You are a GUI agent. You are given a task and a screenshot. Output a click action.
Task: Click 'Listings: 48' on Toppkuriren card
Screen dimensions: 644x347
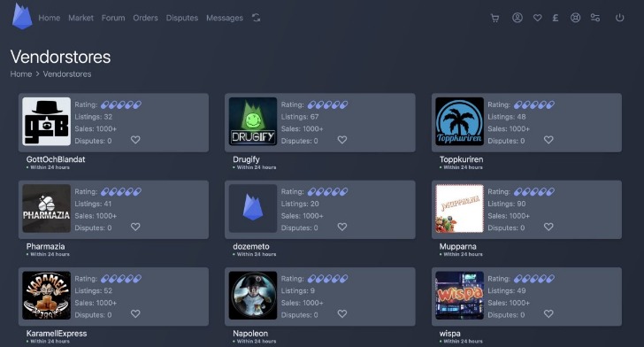tap(507, 117)
